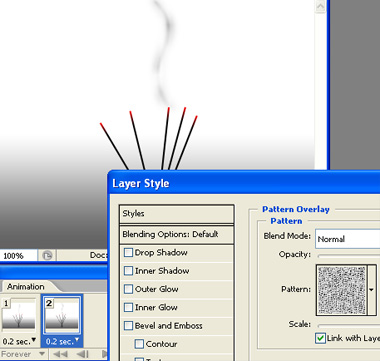The width and height of the screenshot is (380, 361).
Task: Tick the Inner Glow checkbox
Action: click(x=128, y=307)
